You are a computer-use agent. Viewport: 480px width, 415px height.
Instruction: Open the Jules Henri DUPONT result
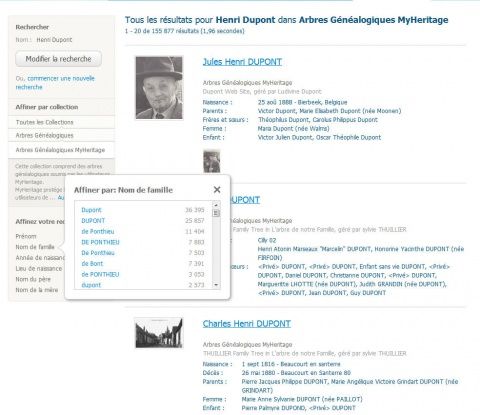coord(242,62)
